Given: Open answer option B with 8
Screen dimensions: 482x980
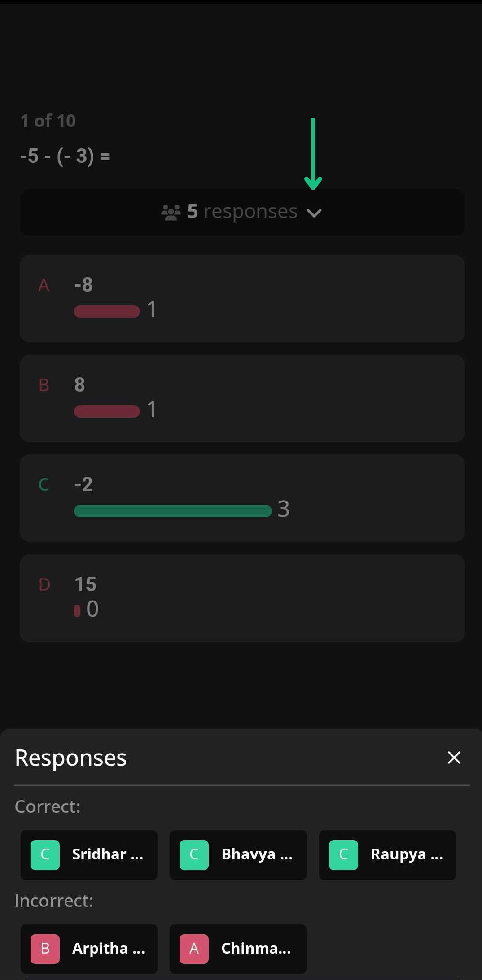Looking at the screenshot, I should click(x=242, y=398).
